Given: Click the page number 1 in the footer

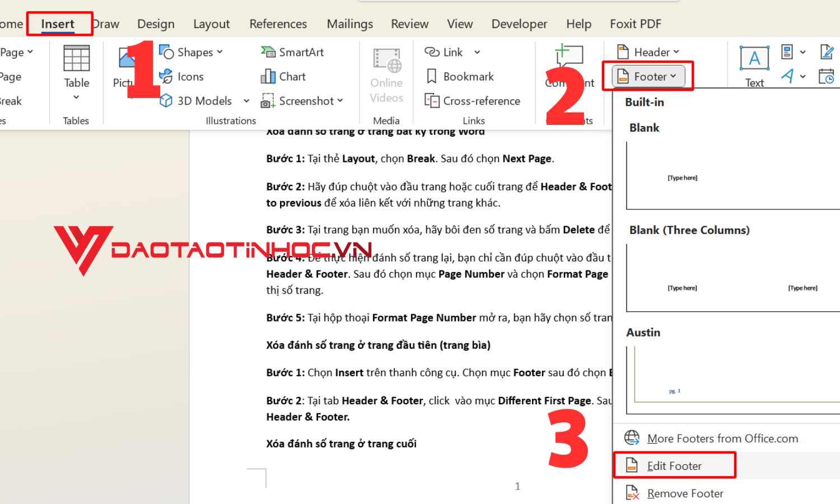Looking at the screenshot, I should pyautogui.click(x=517, y=486).
